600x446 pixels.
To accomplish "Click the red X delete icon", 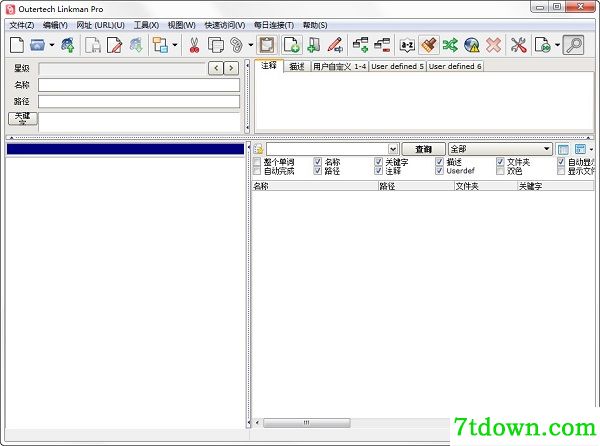I will [x=493, y=45].
